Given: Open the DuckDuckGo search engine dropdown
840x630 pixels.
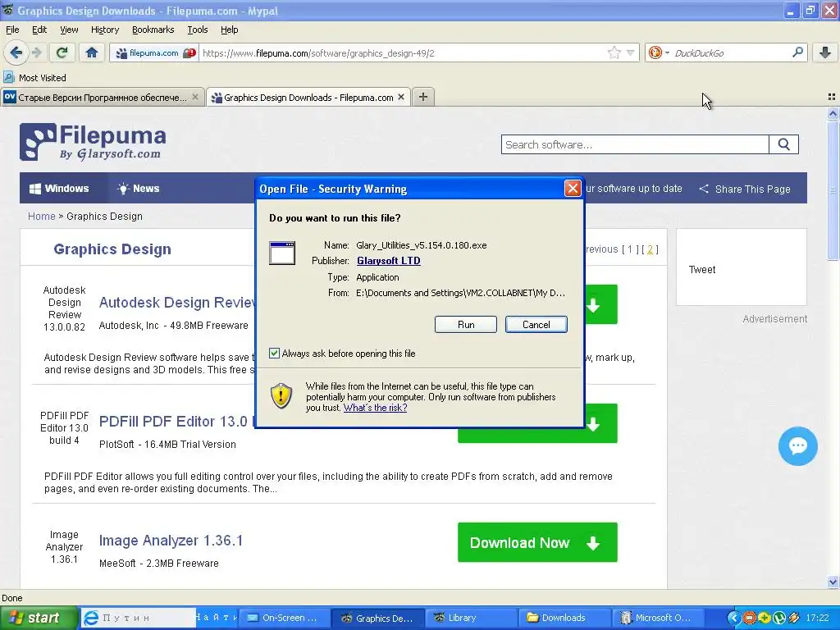Looking at the screenshot, I should pyautogui.click(x=659, y=52).
